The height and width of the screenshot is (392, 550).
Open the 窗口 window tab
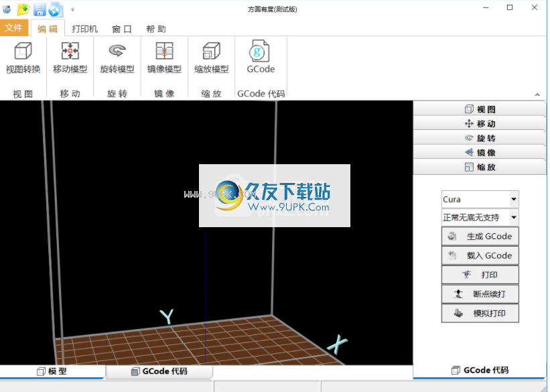pyautogui.click(x=122, y=29)
